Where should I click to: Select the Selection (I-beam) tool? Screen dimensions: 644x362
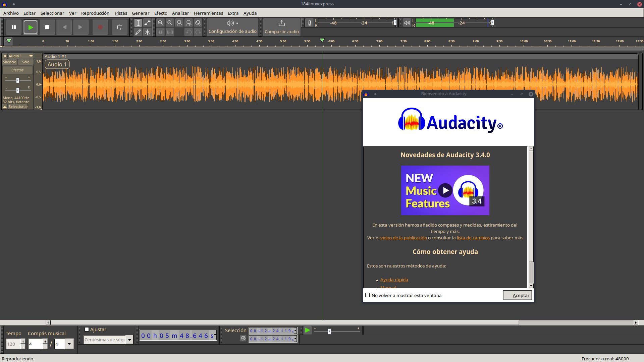[138, 23]
